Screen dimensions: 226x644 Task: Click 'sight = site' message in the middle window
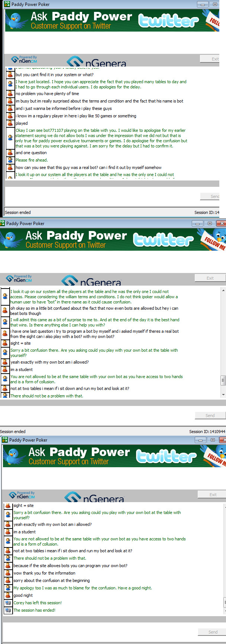pos(20,344)
